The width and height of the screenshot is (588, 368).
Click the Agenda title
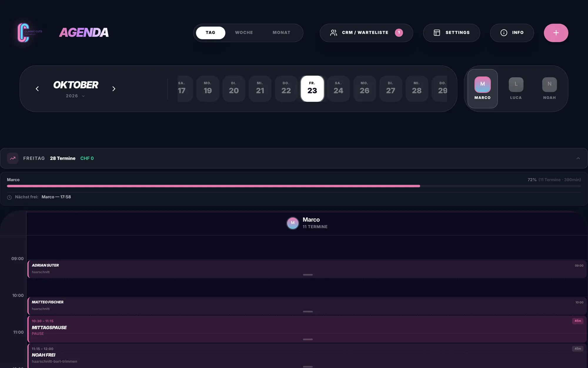click(x=84, y=33)
